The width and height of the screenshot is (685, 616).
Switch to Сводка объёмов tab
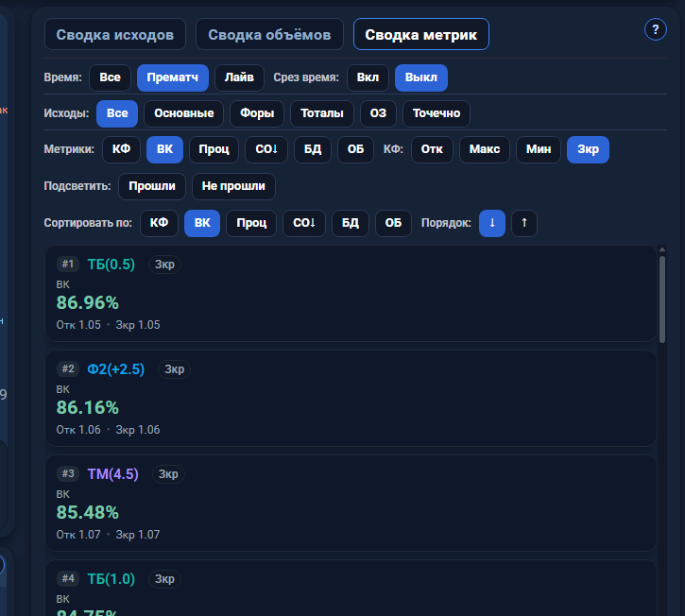coord(269,34)
